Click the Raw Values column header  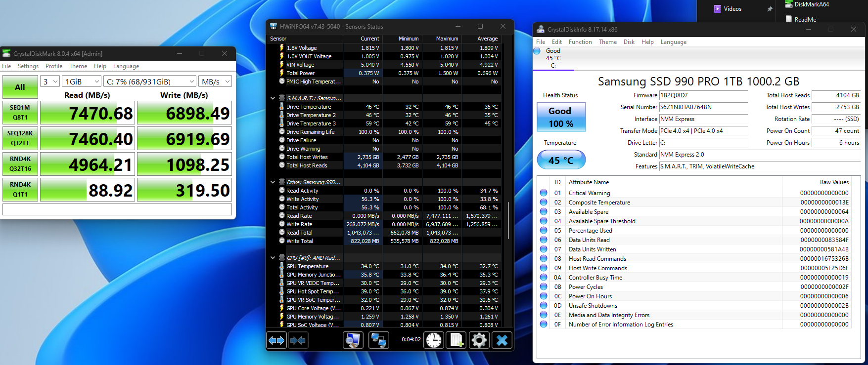tap(817, 182)
